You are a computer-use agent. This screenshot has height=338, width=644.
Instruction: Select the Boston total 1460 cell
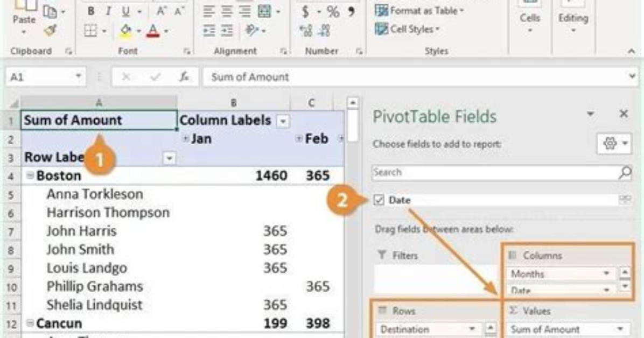(x=234, y=176)
